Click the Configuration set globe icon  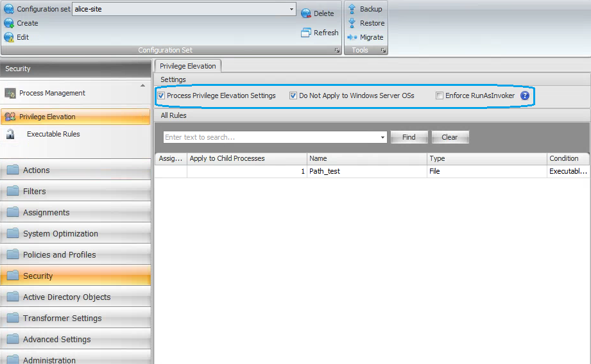pos(9,9)
